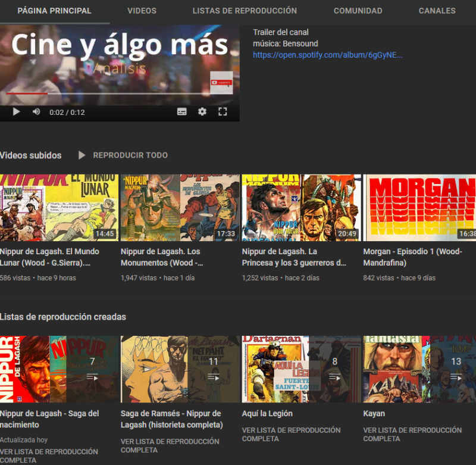
Task: Click the Kayan playlist title
Action: click(x=374, y=413)
